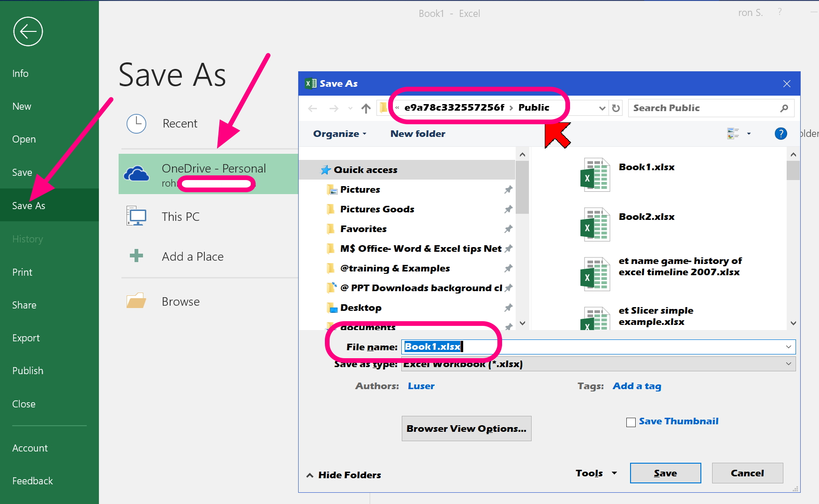This screenshot has height=504, width=819.
Task: Collapse the folder pane with Hide Folders
Action: click(x=344, y=475)
